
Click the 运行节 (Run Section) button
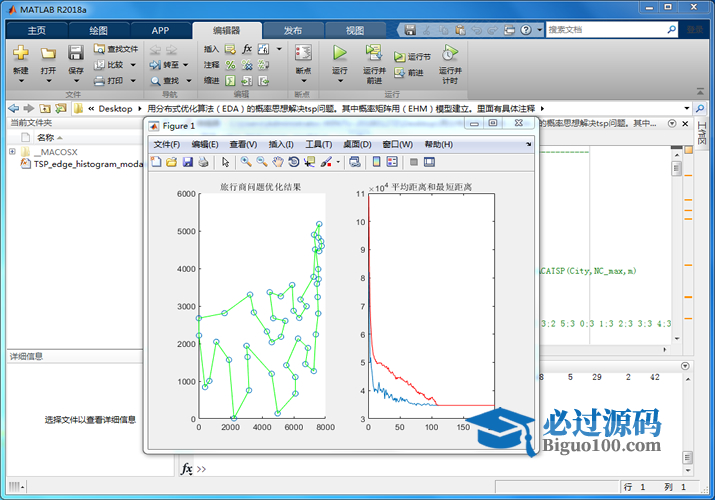click(412, 57)
